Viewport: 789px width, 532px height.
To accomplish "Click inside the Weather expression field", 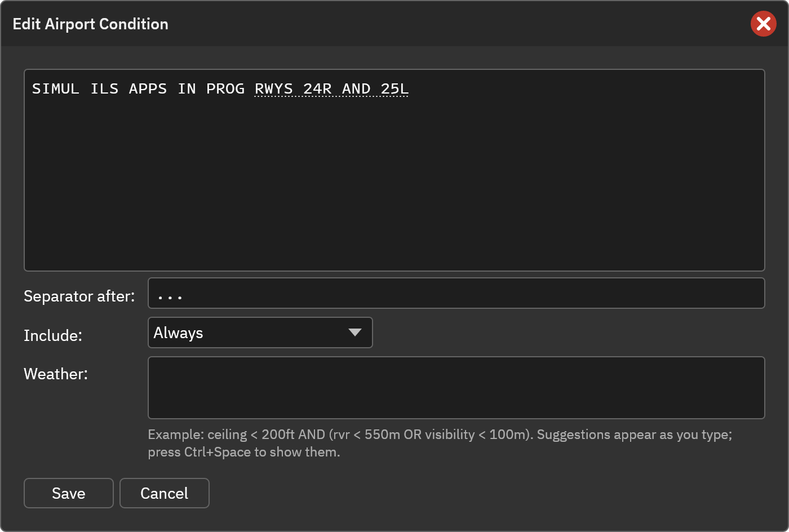I will (456, 388).
